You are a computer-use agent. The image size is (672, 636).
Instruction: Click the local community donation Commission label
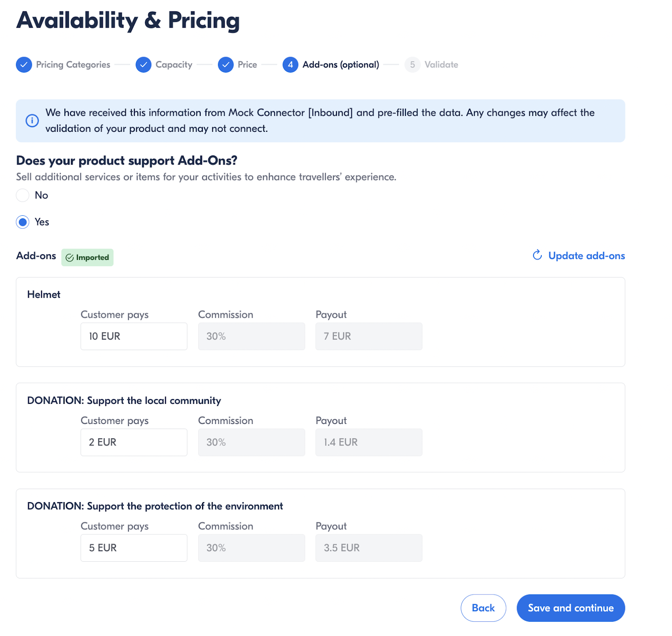[226, 421]
